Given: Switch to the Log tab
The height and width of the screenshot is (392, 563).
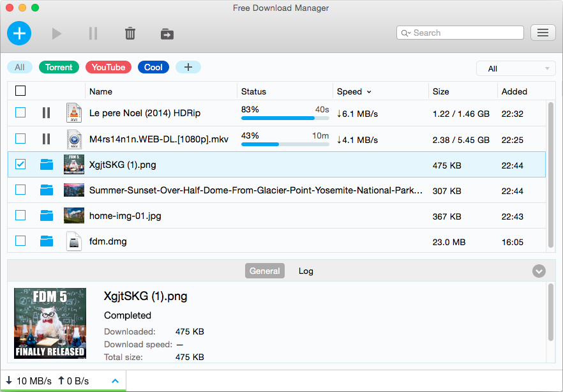Looking at the screenshot, I should click(306, 271).
